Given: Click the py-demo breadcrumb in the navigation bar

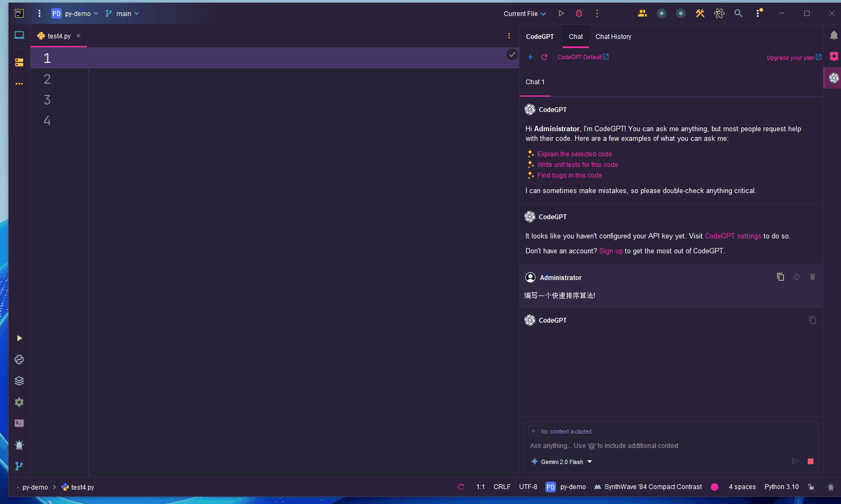Looking at the screenshot, I should point(35,487).
